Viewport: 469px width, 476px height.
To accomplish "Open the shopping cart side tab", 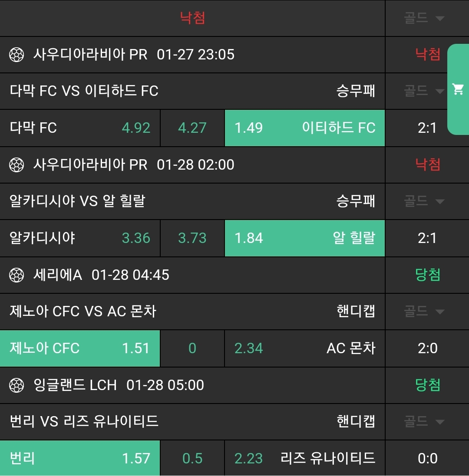I will (x=458, y=89).
